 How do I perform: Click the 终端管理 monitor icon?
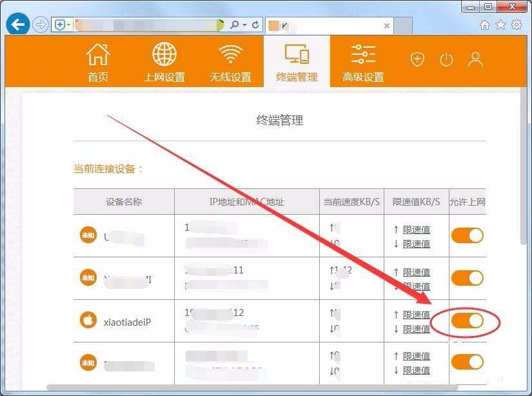[296, 57]
